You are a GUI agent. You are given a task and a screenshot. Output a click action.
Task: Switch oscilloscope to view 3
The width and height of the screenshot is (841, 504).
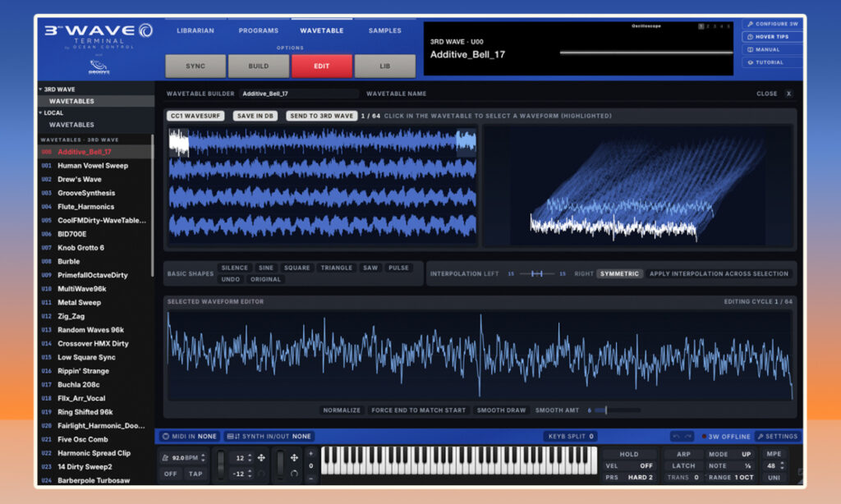(715, 25)
